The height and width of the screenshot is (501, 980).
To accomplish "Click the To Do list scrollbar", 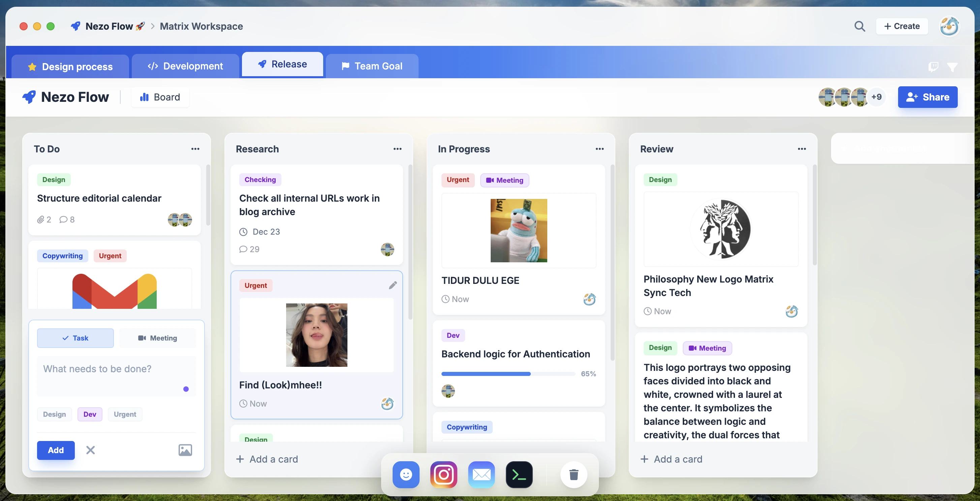I will pyautogui.click(x=208, y=195).
